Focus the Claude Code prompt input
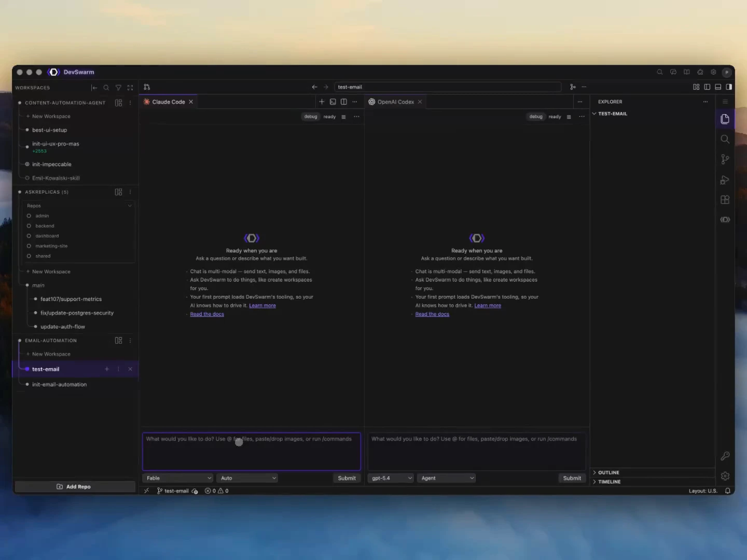Screen dimensions: 747x560 (x=252, y=452)
